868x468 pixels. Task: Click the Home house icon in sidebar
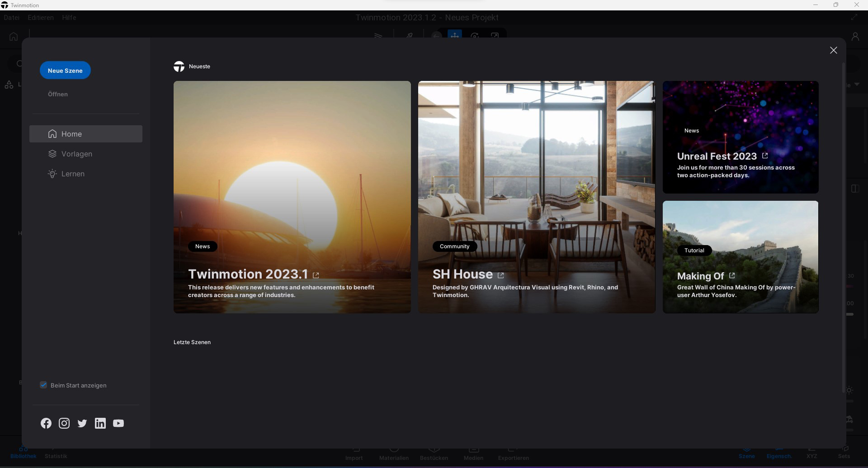click(x=52, y=134)
